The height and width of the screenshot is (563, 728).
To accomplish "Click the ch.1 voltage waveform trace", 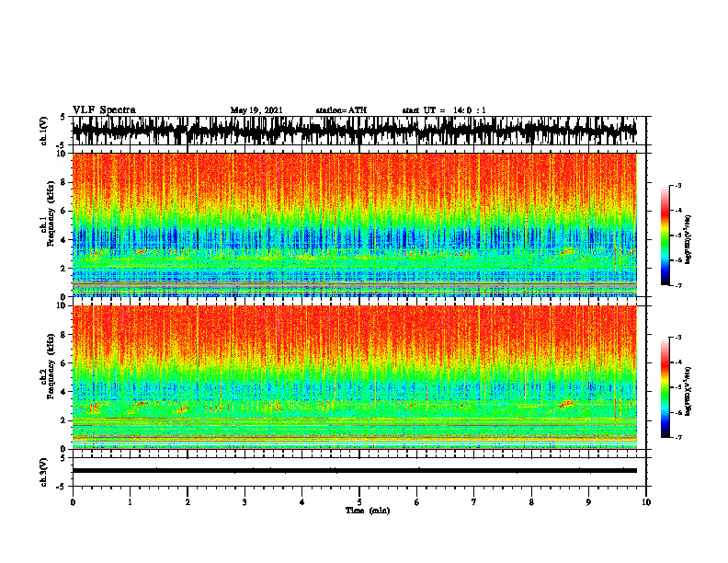I will tap(355, 130).
